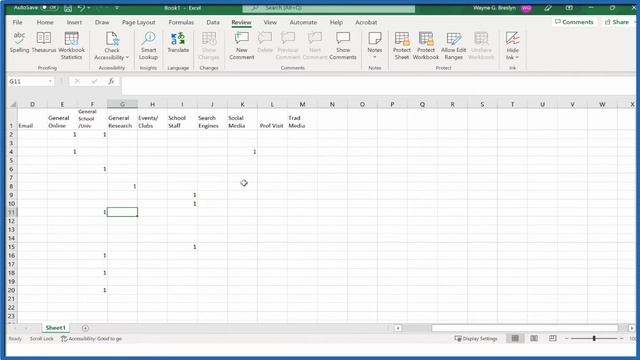Click the Save icon in title bar
This screenshot has height=360, width=640.
point(68,8)
